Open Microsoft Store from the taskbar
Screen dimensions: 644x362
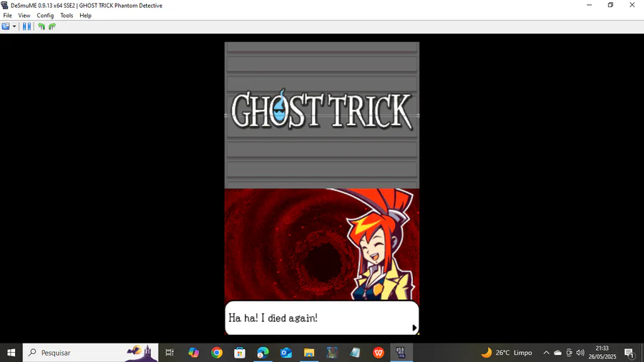[x=240, y=353]
